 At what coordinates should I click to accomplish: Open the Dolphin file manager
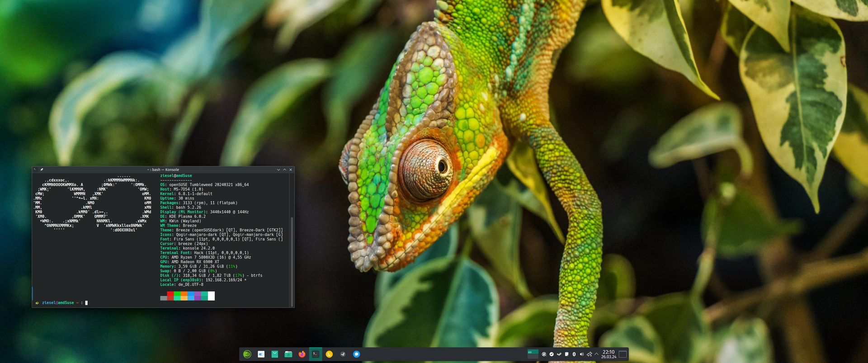[288, 354]
